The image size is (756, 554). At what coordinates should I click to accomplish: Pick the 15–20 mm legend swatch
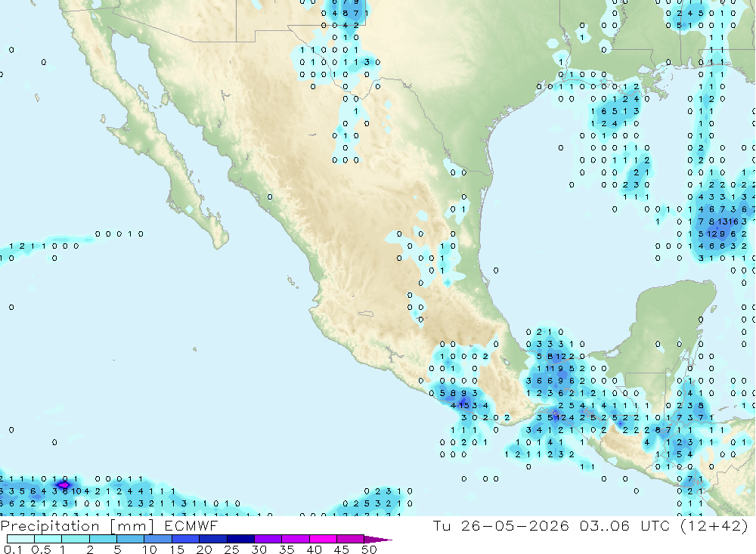coord(186,539)
